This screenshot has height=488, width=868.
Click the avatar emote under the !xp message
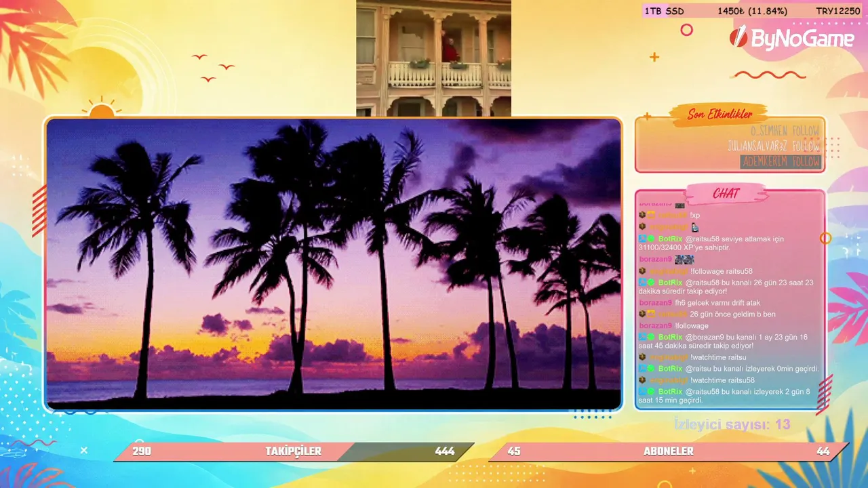point(694,227)
